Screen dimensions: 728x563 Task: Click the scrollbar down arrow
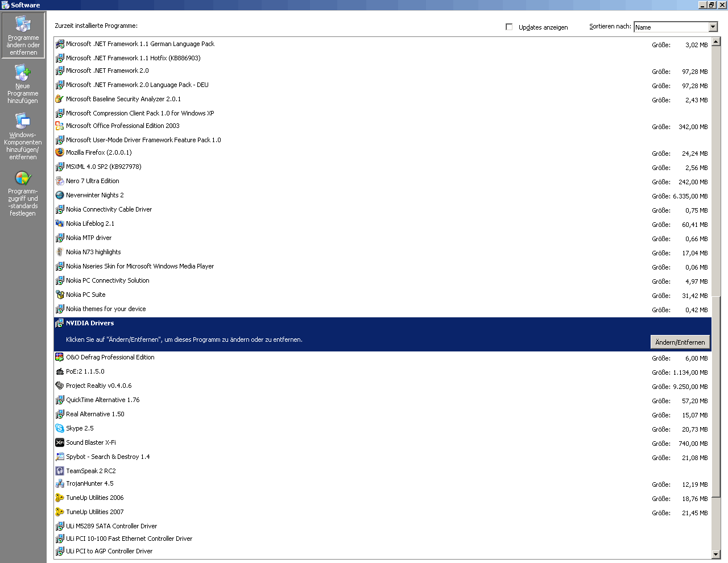click(716, 554)
